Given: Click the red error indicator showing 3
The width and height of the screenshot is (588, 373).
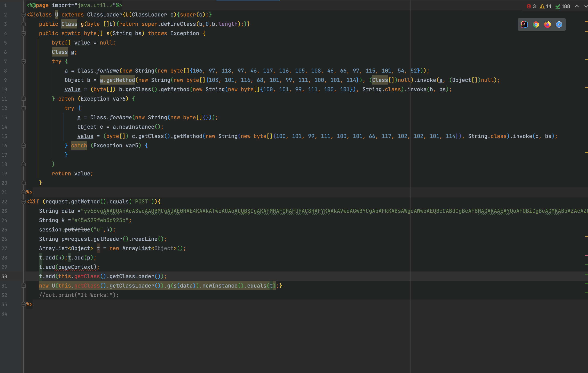Looking at the screenshot, I should [x=531, y=6].
